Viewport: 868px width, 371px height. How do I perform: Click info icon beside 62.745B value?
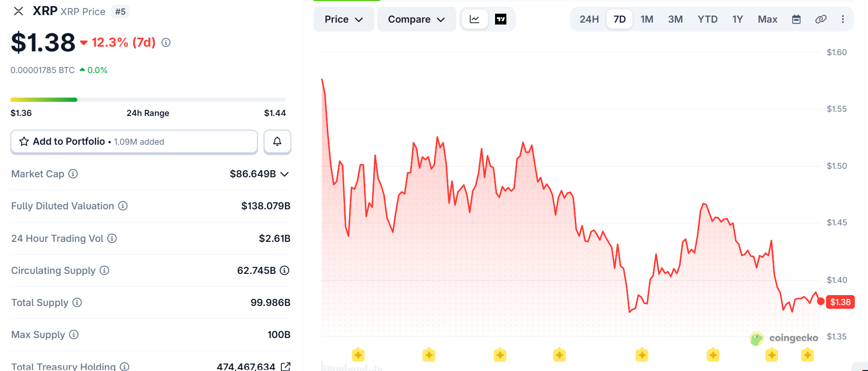tap(285, 271)
